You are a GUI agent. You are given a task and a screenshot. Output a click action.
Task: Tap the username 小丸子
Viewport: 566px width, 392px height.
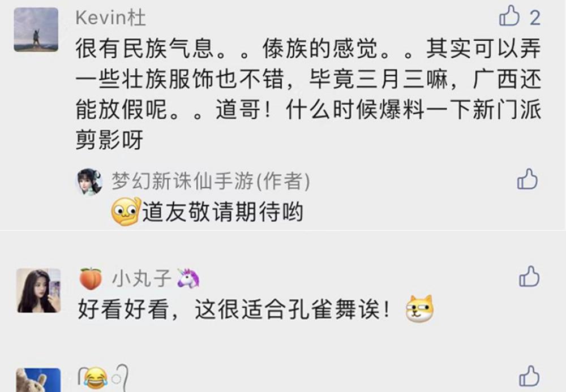pyautogui.click(x=141, y=278)
